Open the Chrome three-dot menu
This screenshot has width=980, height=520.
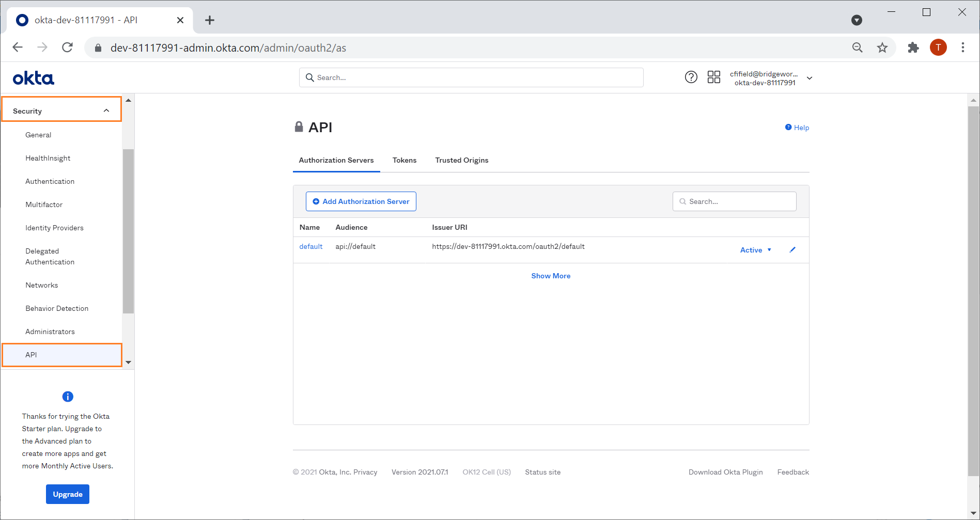click(x=963, y=48)
